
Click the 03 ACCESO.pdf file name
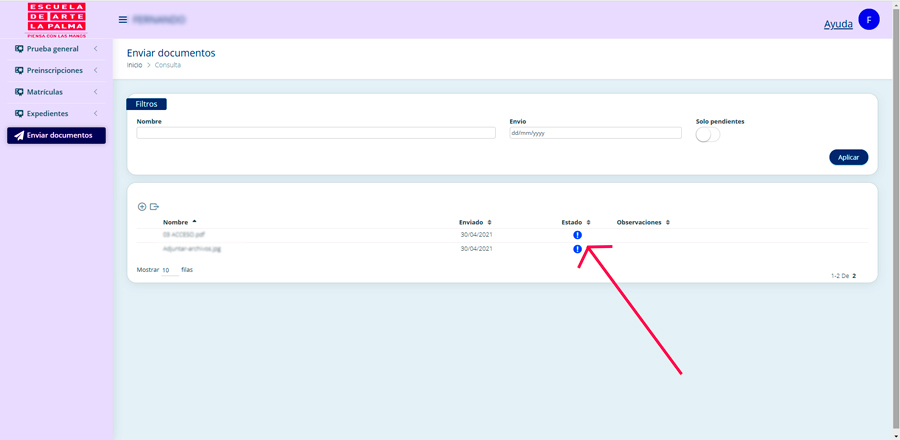pyautogui.click(x=184, y=235)
